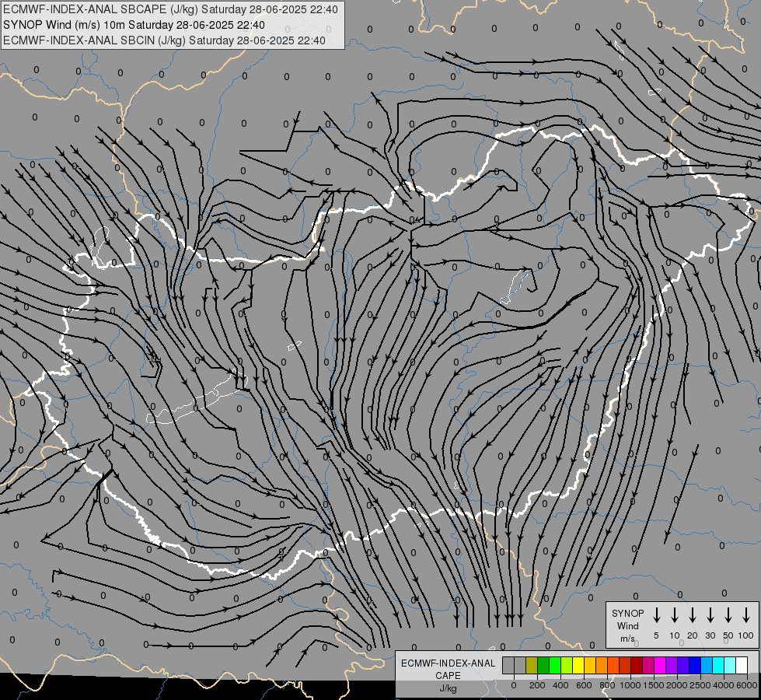This screenshot has height=700, width=761.
Task: Click the SYNOP label in wind legend
Action: (x=627, y=613)
